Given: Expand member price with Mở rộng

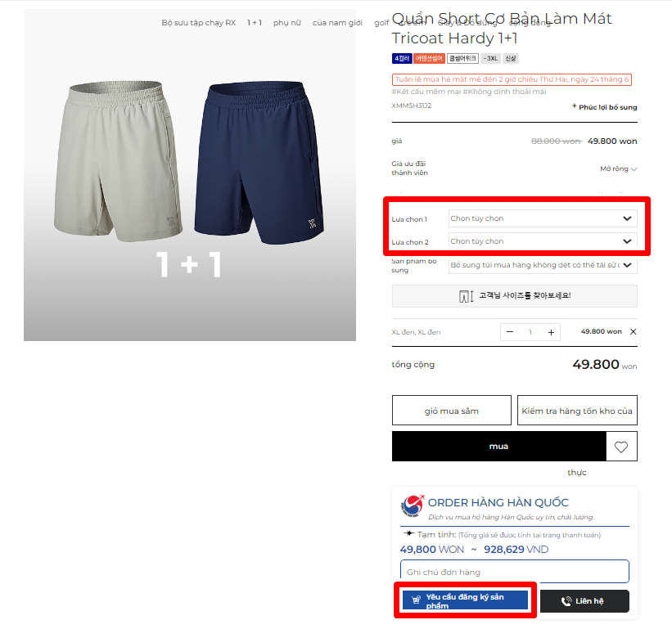Looking at the screenshot, I should [x=619, y=168].
